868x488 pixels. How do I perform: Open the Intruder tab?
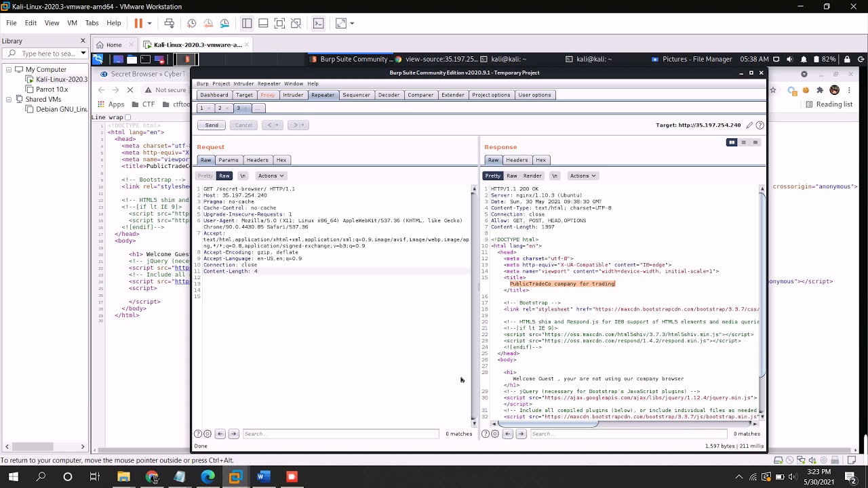293,95
